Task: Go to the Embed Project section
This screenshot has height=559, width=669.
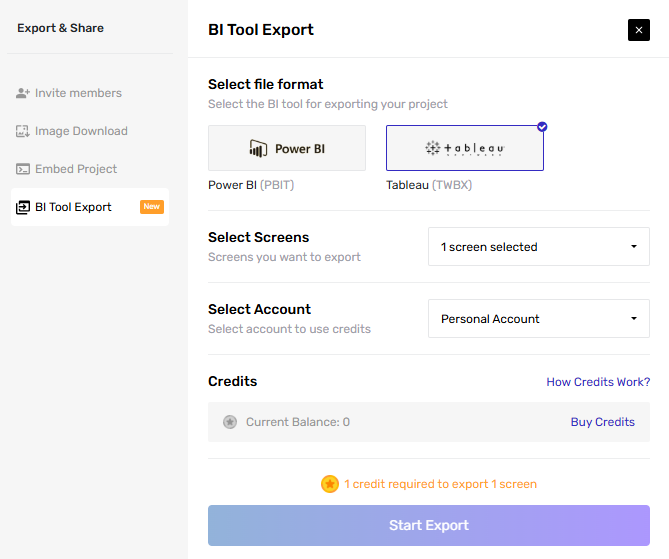Action: (x=76, y=169)
